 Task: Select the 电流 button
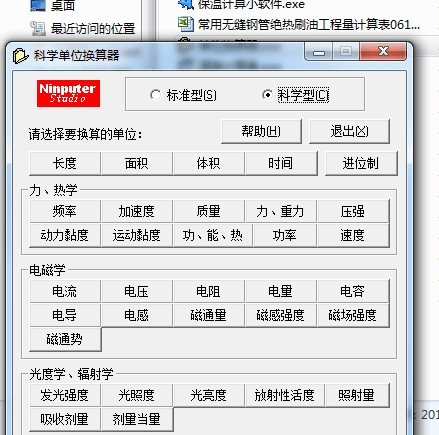coord(65,291)
